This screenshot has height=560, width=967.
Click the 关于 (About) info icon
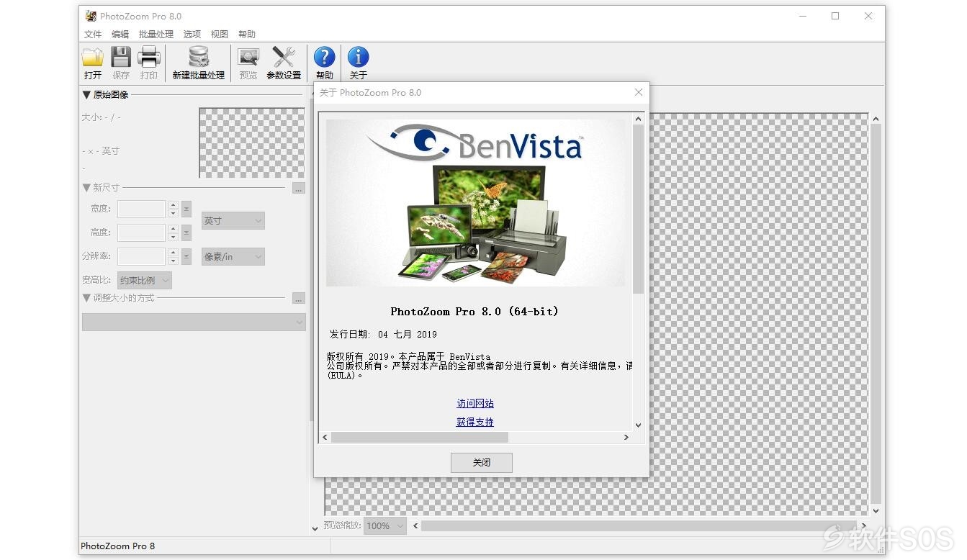click(358, 58)
